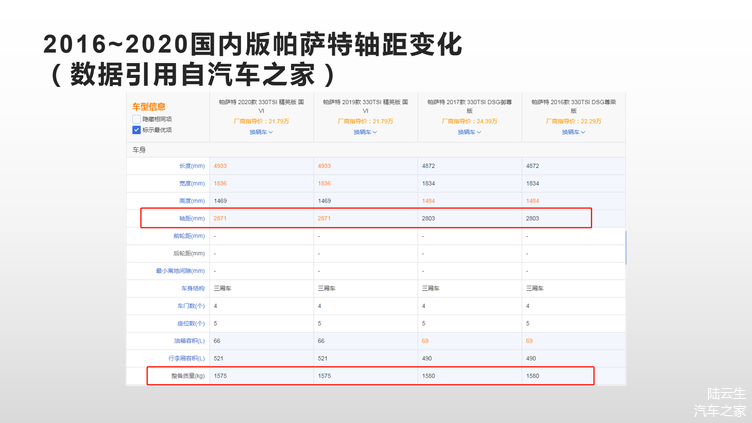752x423 pixels.
Task: Click the 帕萨特 2016款 330TSI DSG model title
Action: (574, 106)
